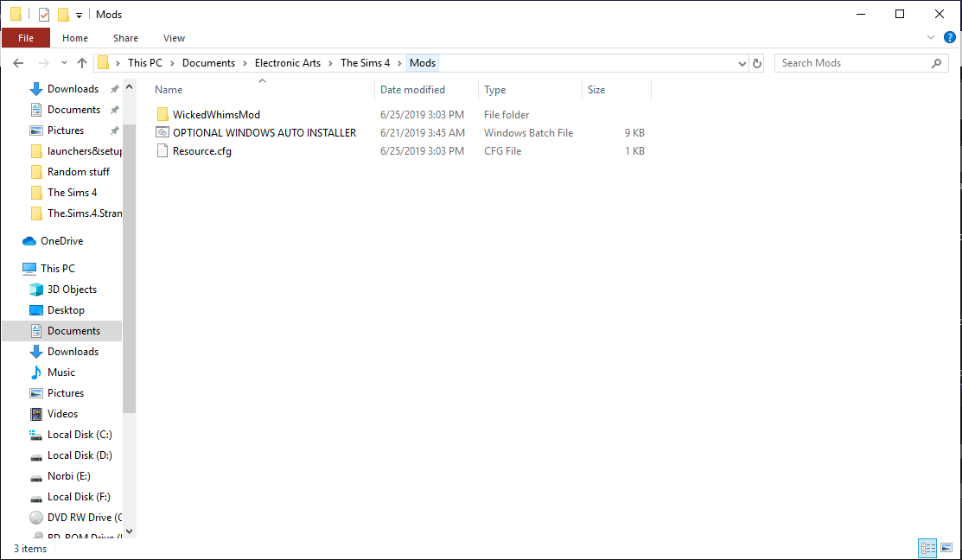Open Norbi (E:) drive
Image resolution: width=962 pixels, height=560 pixels.
[x=69, y=476]
